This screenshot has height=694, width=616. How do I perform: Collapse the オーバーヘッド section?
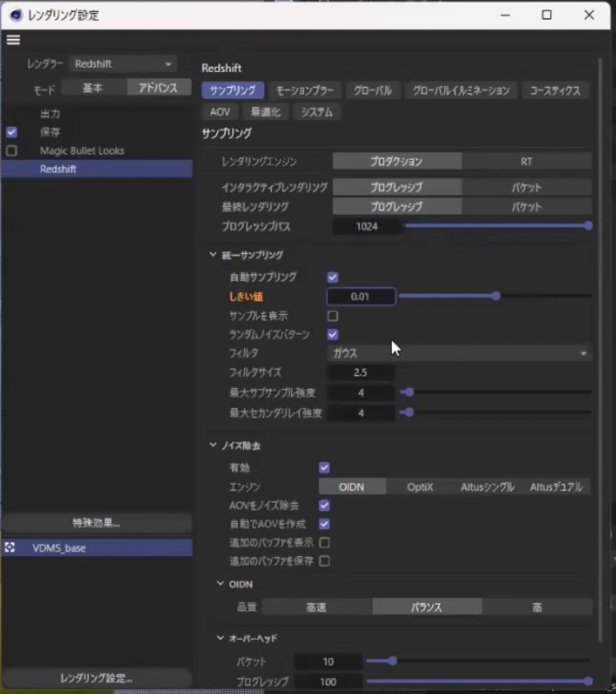tap(220, 638)
